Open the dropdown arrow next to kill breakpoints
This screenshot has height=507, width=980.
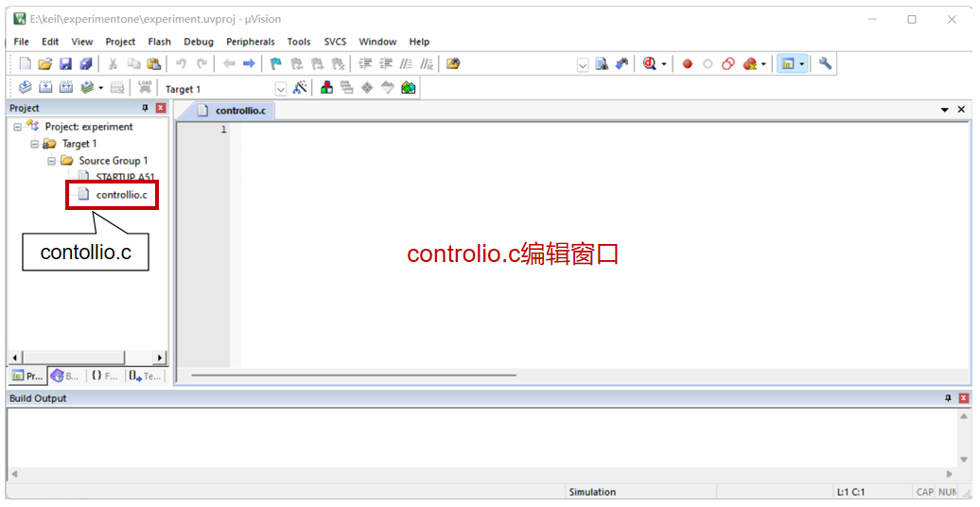click(763, 64)
